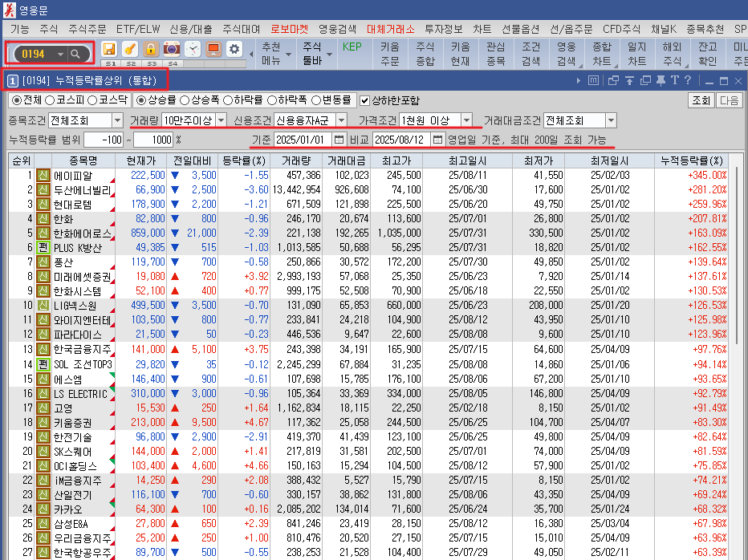Viewport: 748px width, 560px height.
Task: Open calendar icon next to 2025/01/01
Action: (339, 140)
